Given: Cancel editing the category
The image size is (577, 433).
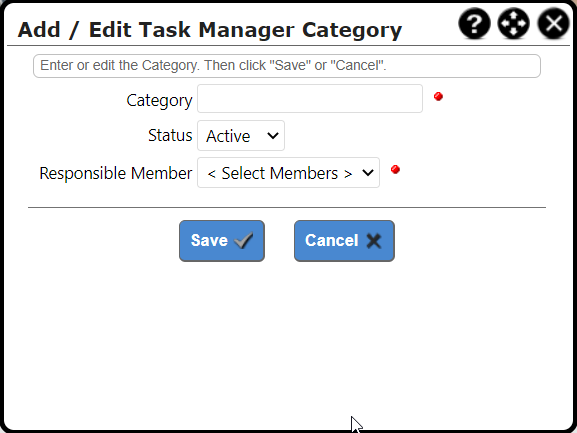Looking at the screenshot, I should click(x=344, y=241).
